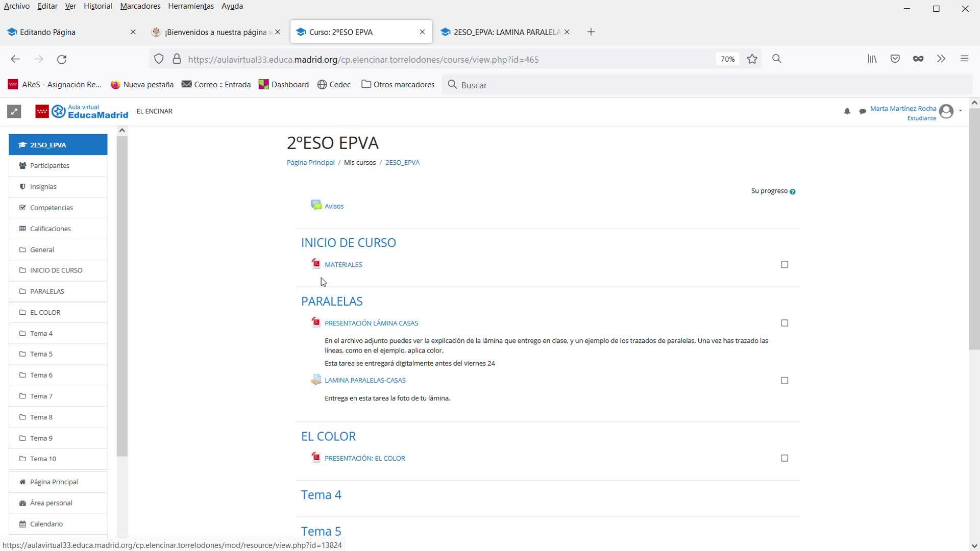Click the notifications bell icon

[847, 111]
